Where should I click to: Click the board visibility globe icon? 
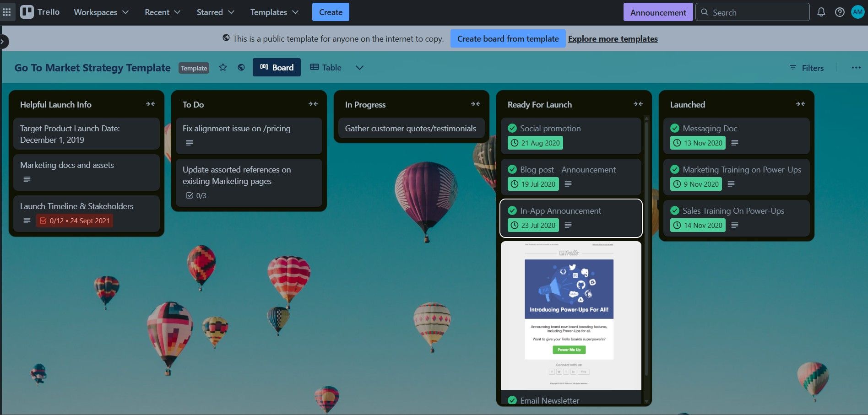pyautogui.click(x=241, y=68)
